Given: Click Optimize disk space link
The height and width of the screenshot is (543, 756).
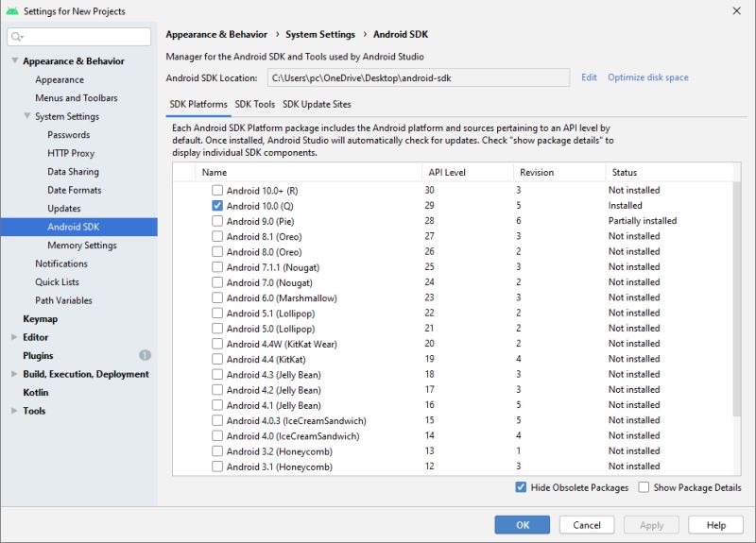Looking at the screenshot, I should click(x=648, y=77).
